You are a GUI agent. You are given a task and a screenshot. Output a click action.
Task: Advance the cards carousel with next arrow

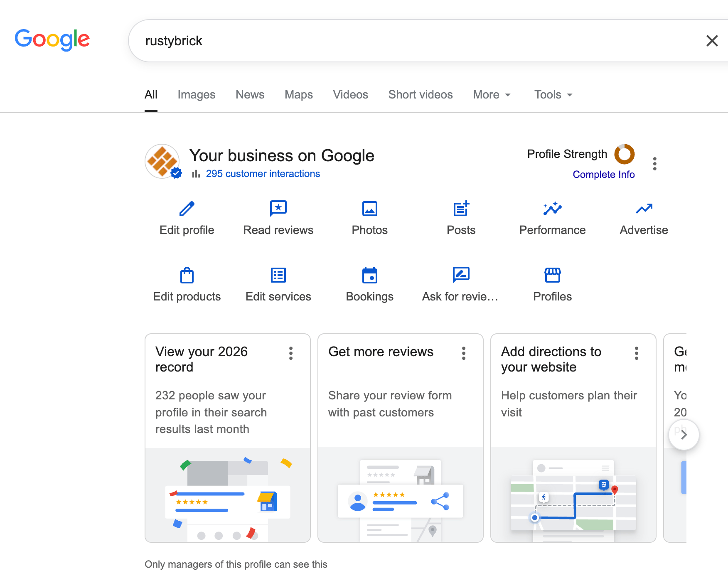(684, 435)
